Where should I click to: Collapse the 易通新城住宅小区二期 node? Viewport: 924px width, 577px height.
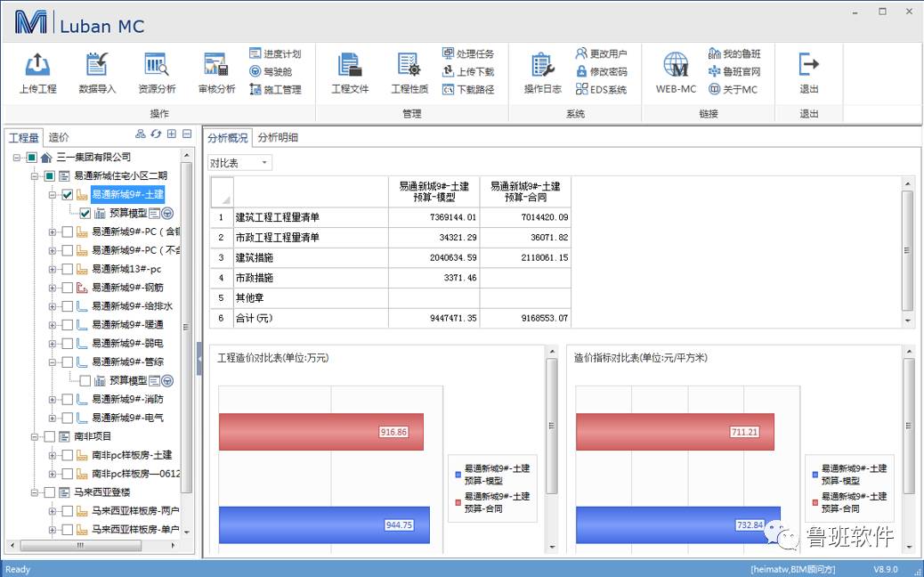tap(34, 175)
